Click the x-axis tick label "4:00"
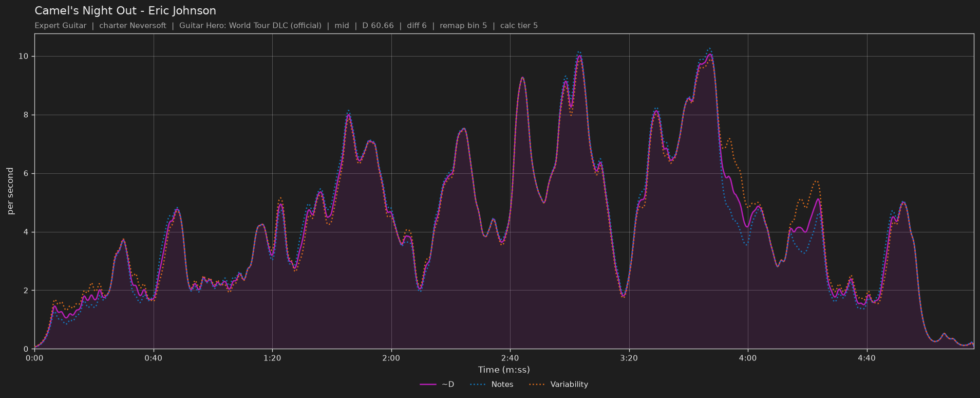Image resolution: width=980 pixels, height=398 pixels. tap(748, 358)
